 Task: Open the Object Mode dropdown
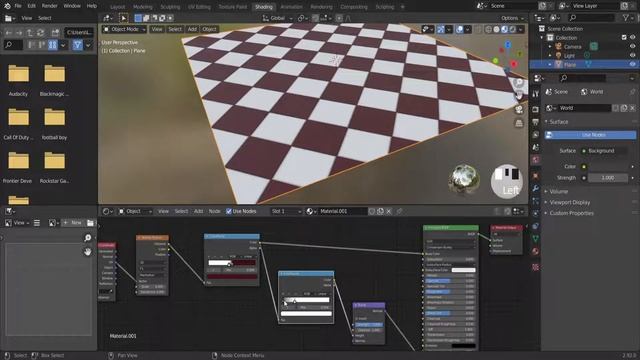[x=124, y=29]
